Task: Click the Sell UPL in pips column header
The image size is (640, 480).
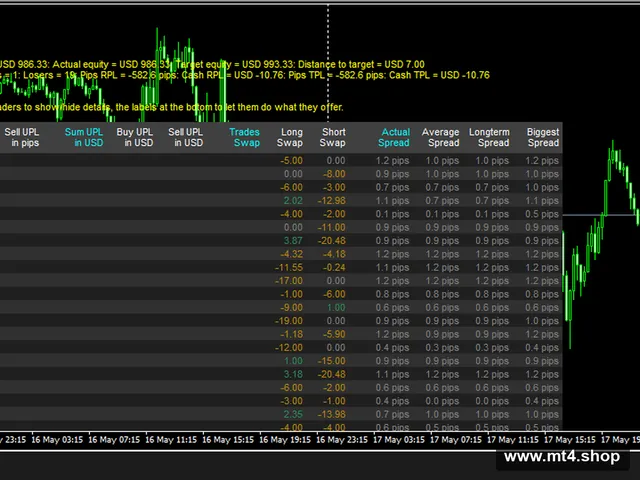Action: tap(22, 138)
